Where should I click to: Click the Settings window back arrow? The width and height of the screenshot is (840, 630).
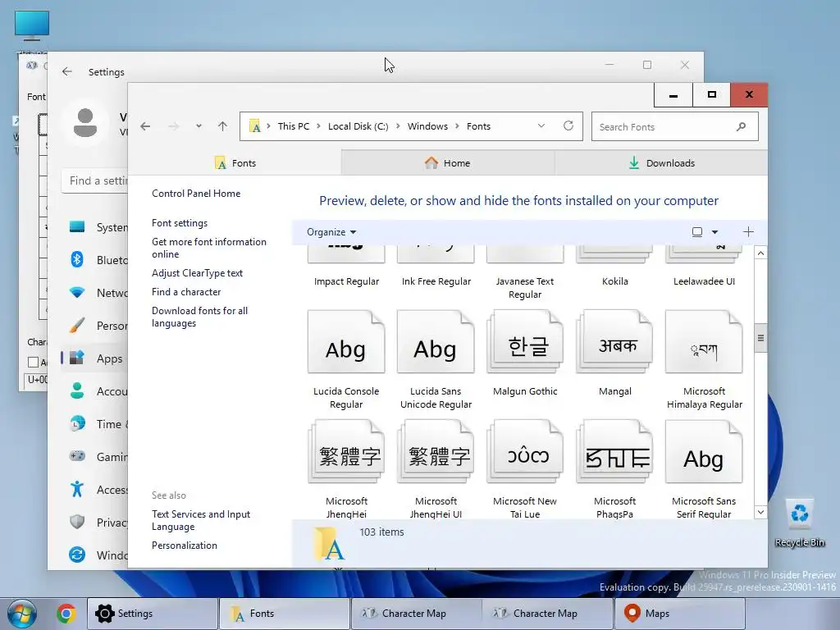point(67,71)
